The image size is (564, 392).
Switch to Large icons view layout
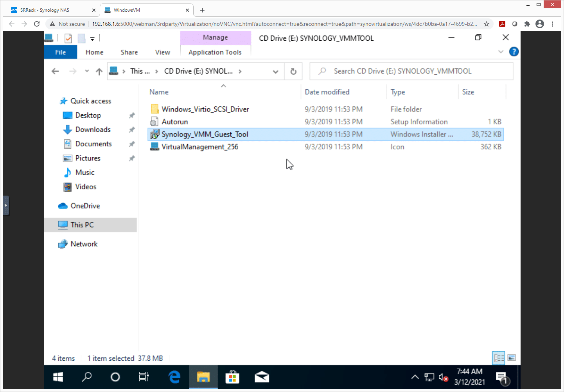[512, 358]
